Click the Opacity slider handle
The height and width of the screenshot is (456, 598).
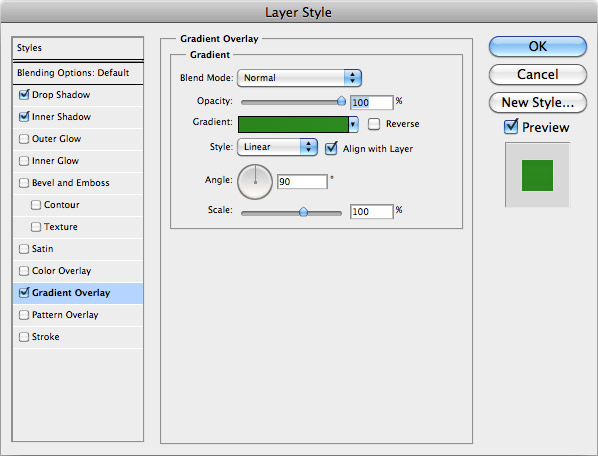(x=341, y=101)
